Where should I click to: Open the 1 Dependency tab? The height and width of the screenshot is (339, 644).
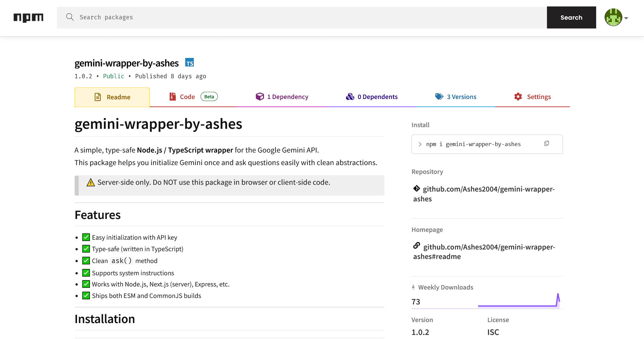click(x=282, y=97)
